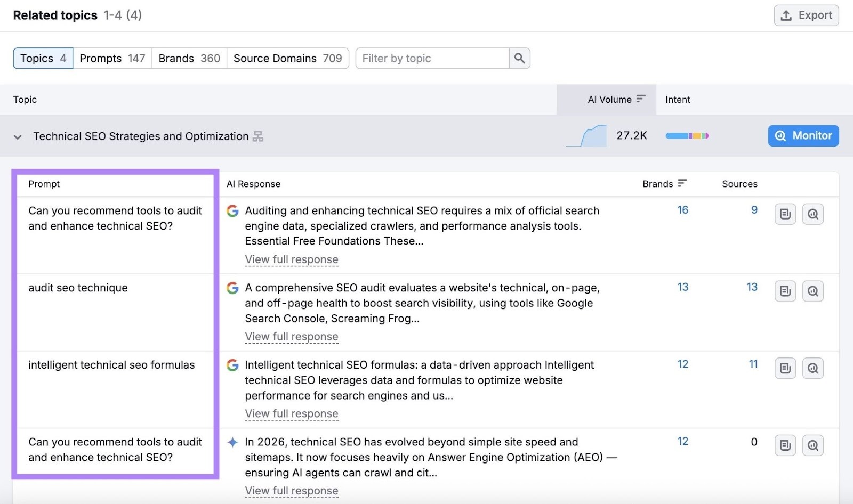Click the Export button
The height and width of the screenshot is (504, 853).
pyautogui.click(x=806, y=15)
